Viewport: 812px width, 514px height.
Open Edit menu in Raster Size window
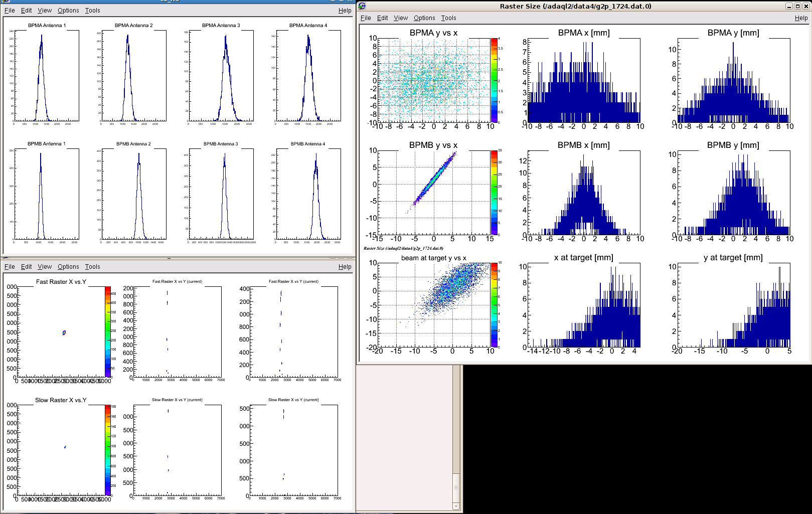pos(383,18)
